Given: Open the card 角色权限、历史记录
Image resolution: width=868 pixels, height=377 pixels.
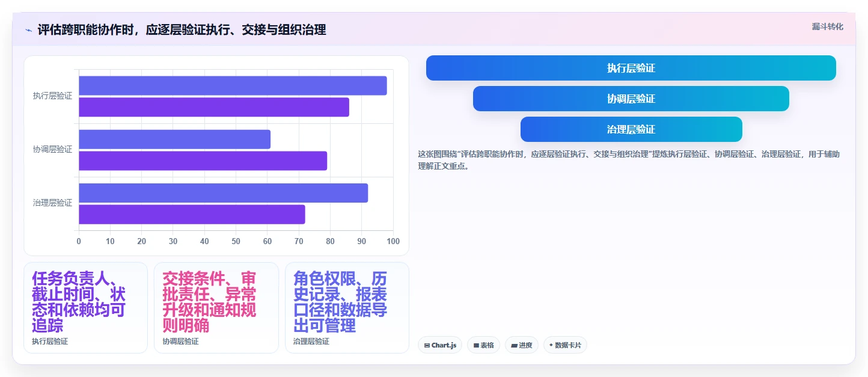Looking at the screenshot, I should coord(347,308).
